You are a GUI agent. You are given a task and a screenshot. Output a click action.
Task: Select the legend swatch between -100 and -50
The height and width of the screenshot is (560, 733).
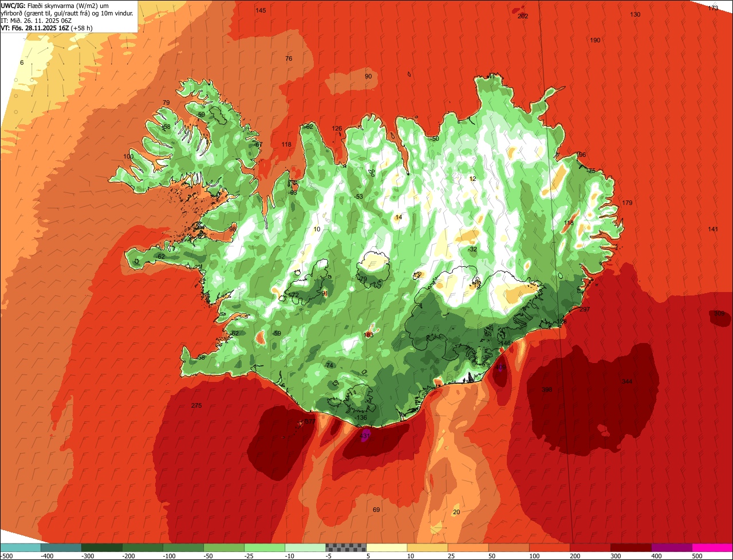click(183, 547)
